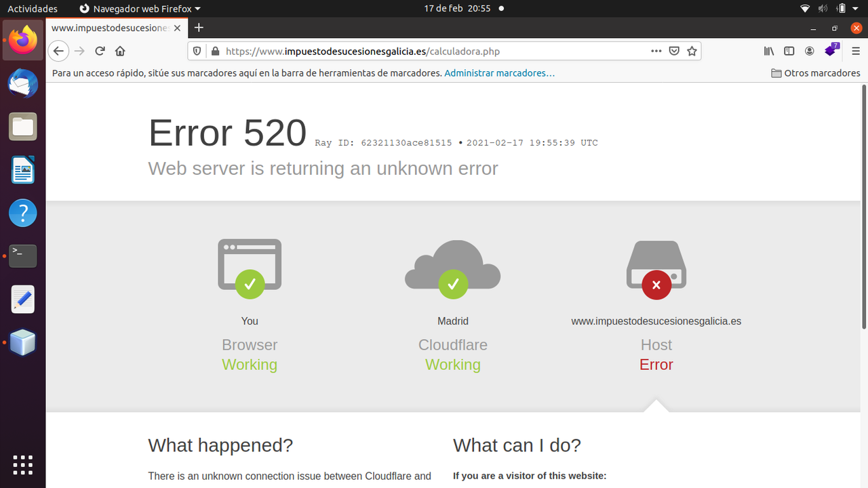868x488 pixels.
Task: Close the impuestodesucesiones tab
Action: click(178, 28)
